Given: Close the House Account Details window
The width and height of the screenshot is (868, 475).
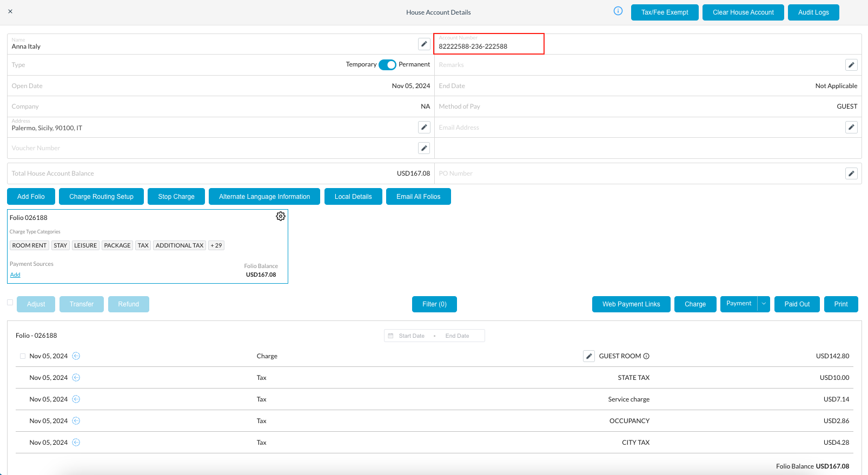Looking at the screenshot, I should pos(10,11).
